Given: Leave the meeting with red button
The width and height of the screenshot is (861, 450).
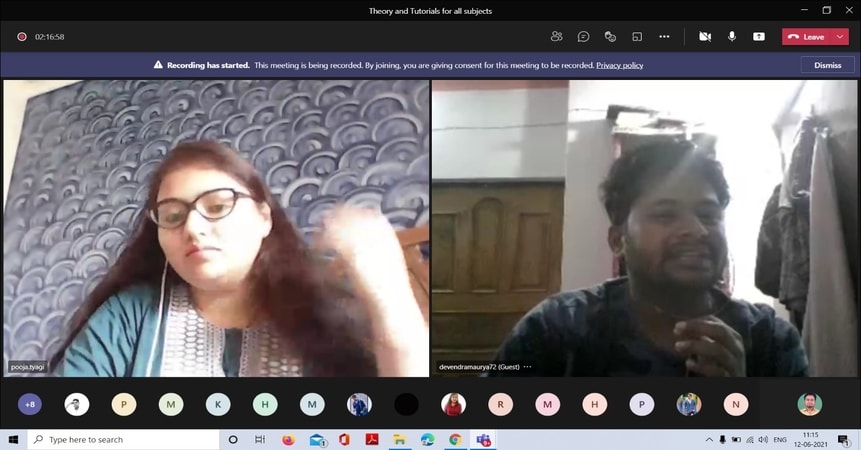Looking at the screenshot, I should click(806, 36).
